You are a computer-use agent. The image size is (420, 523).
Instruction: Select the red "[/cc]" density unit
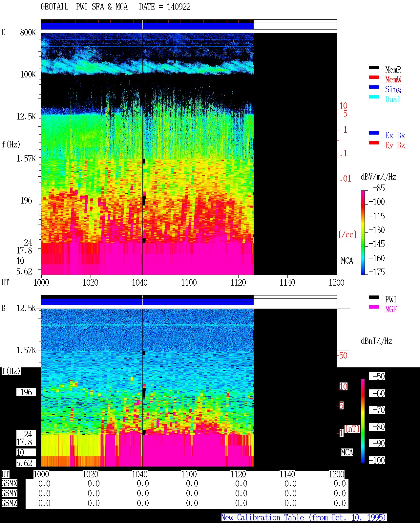347,234
